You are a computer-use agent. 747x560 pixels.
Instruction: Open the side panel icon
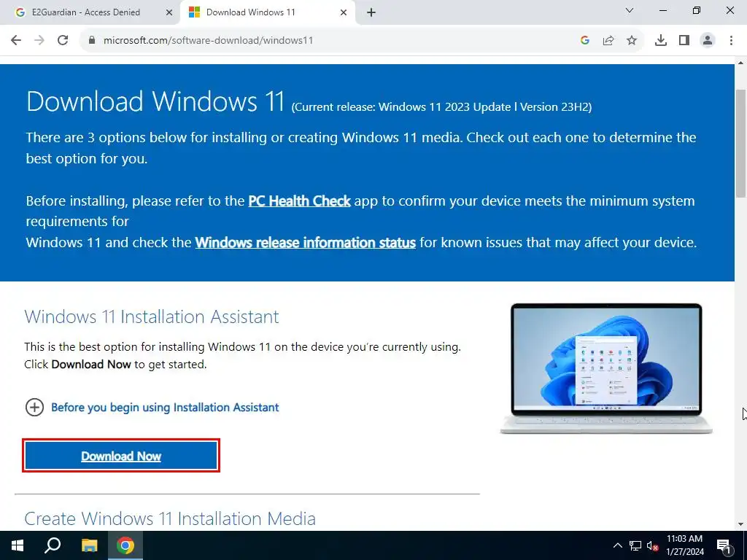pyautogui.click(x=684, y=41)
